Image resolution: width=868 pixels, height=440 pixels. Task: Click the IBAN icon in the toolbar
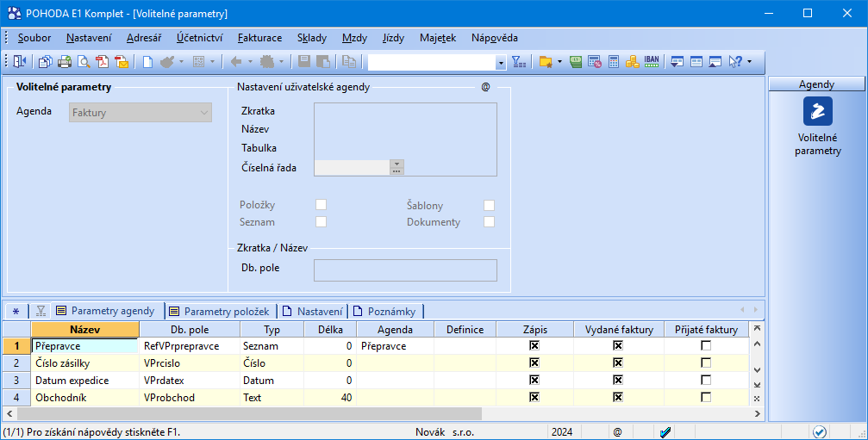pyautogui.click(x=652, y=62)
